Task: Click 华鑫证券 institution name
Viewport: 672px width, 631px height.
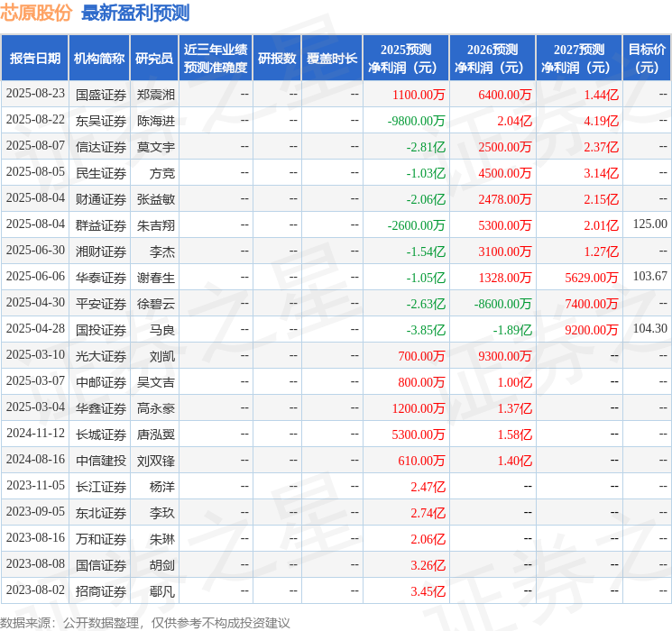Action: tap(101, 408)
